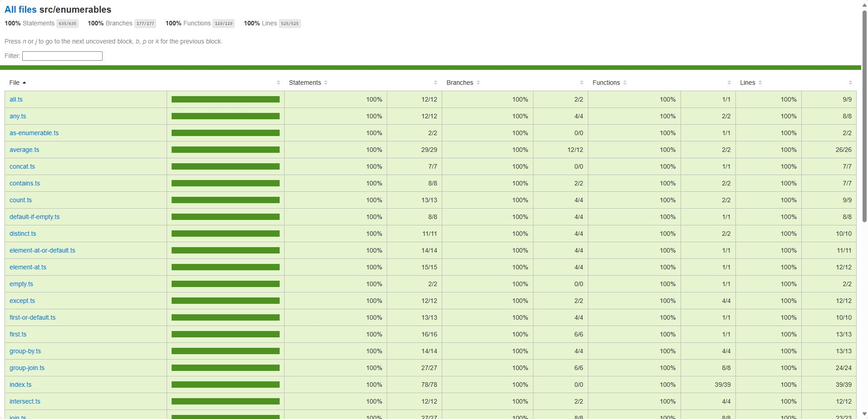Viewport: 868px width, 419px height.
Task: Open the group-by.ts file report
Action: [25, 351]
